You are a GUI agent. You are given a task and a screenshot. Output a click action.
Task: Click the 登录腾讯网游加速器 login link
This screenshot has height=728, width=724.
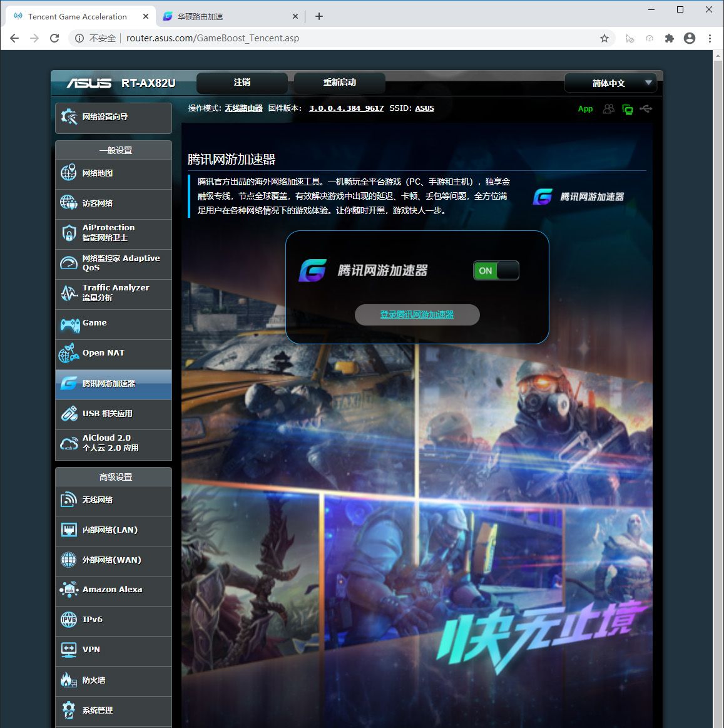[417, 315]
